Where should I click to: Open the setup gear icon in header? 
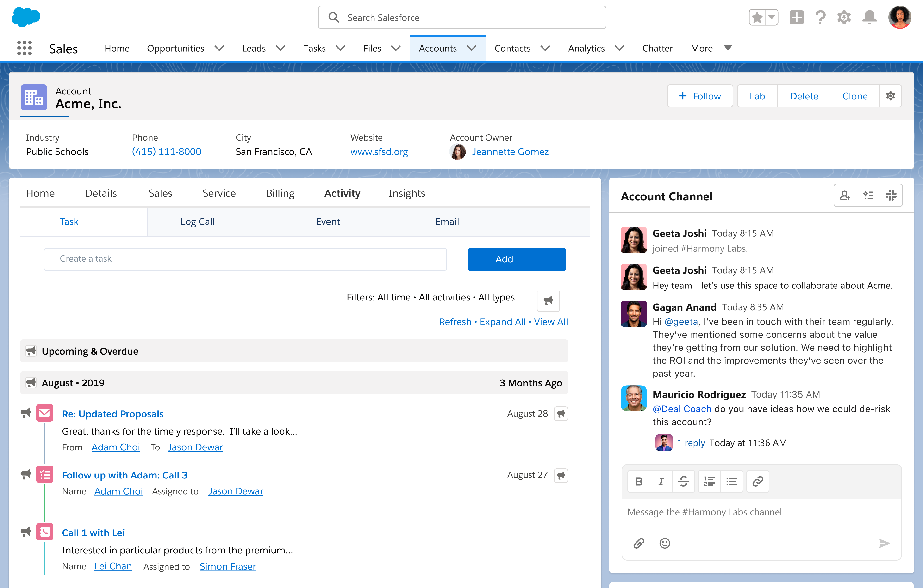click(x=844, y=18)
